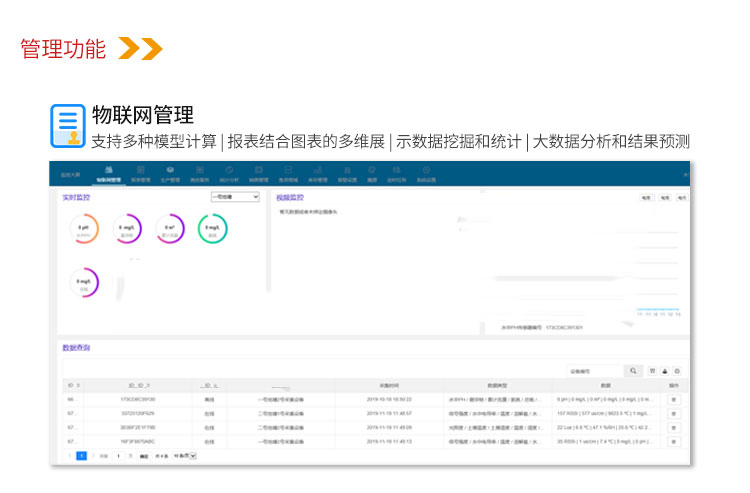The height and width of the screenshot is (493, 750).
Task: Select device ID cell 173CD8C39130
Action: 138,399
